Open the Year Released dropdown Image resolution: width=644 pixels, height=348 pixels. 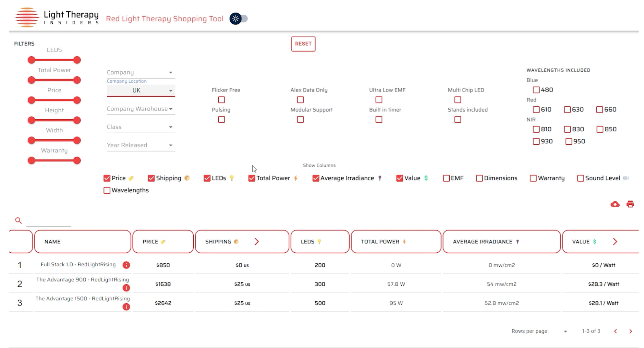tap(141, 145)
